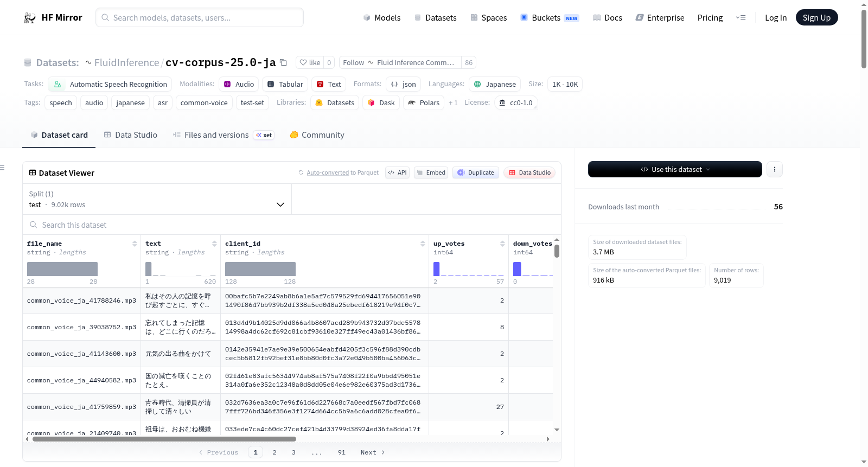The height and width of the screenshot is (467, 868).
Task: Click the Dask library icon
Action: [371, 103]
